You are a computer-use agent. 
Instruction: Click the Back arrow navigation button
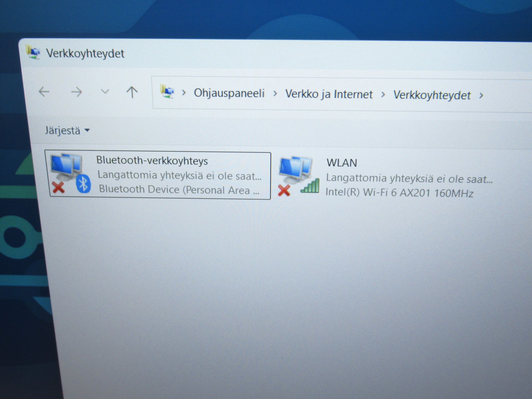(44, 92)
